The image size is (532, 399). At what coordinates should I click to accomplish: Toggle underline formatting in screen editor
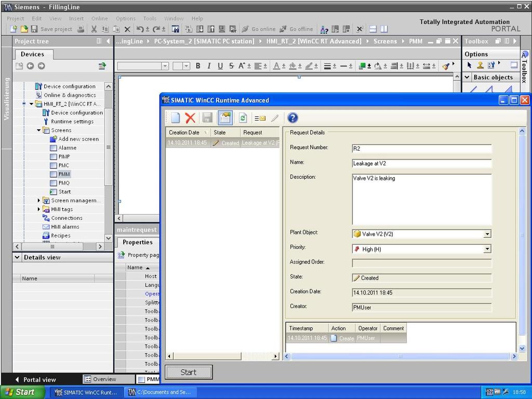(220, 66)
